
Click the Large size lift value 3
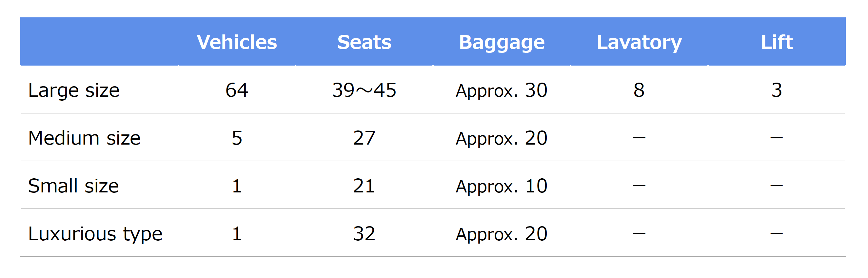coord(776,90)
